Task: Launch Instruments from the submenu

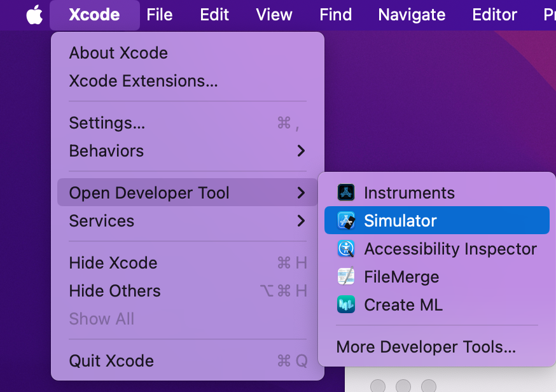Action: [x=437, y=193]
